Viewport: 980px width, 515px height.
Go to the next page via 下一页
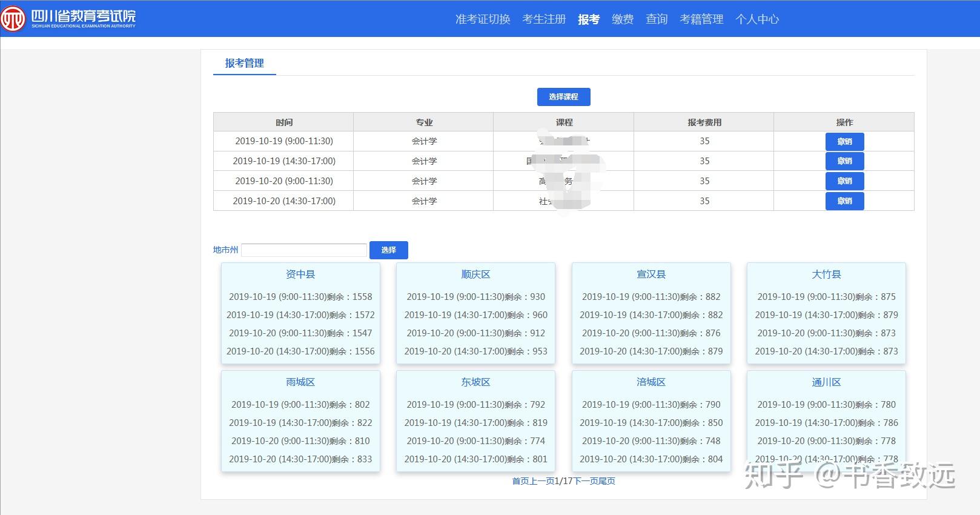(586, 481)
